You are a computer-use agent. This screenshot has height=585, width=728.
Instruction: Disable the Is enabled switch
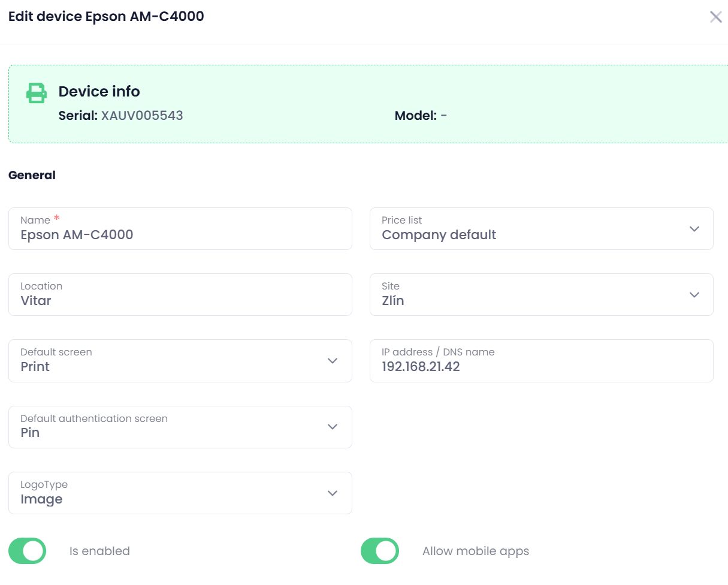point(28,551)
